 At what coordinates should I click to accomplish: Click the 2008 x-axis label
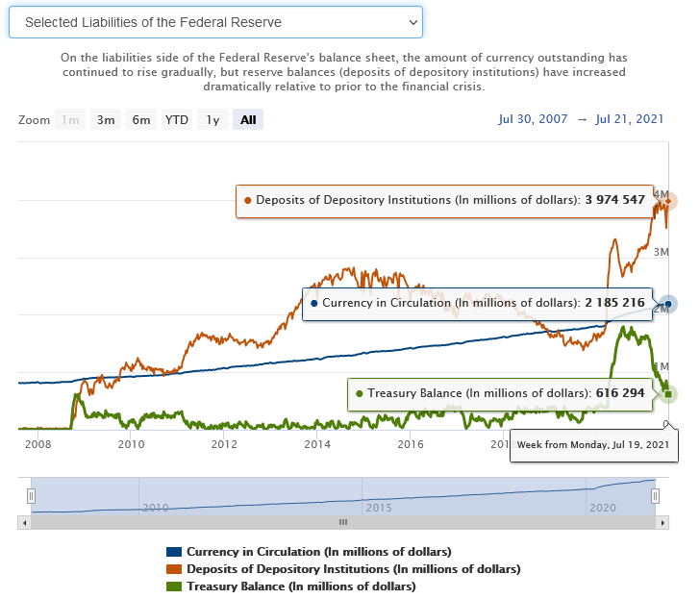pos(37,444)
